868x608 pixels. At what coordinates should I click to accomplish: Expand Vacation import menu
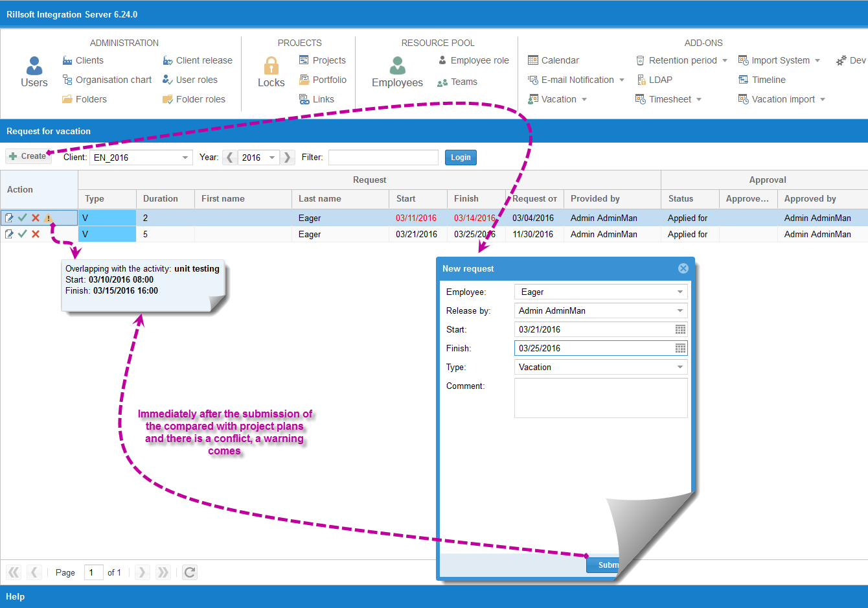pyautogui.click(x=823, y=99)
